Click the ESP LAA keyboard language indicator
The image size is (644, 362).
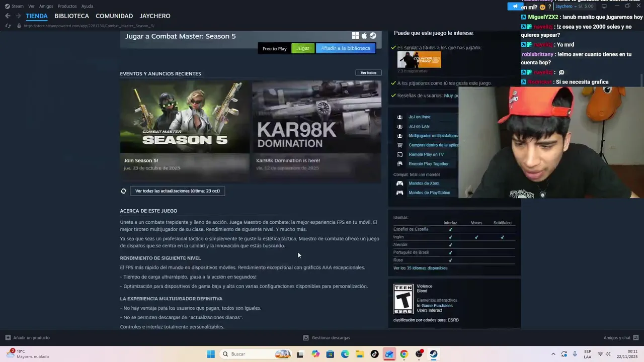[588, 354]
